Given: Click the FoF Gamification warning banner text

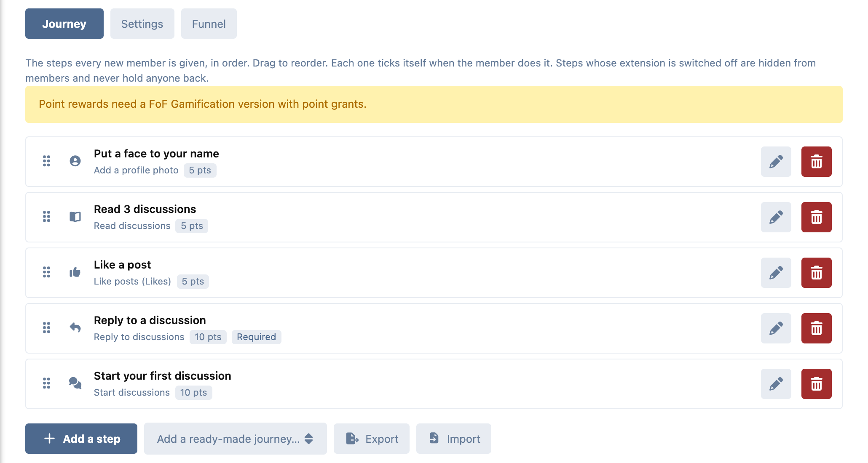Looking at the screenshot, I should coord(203,104).
